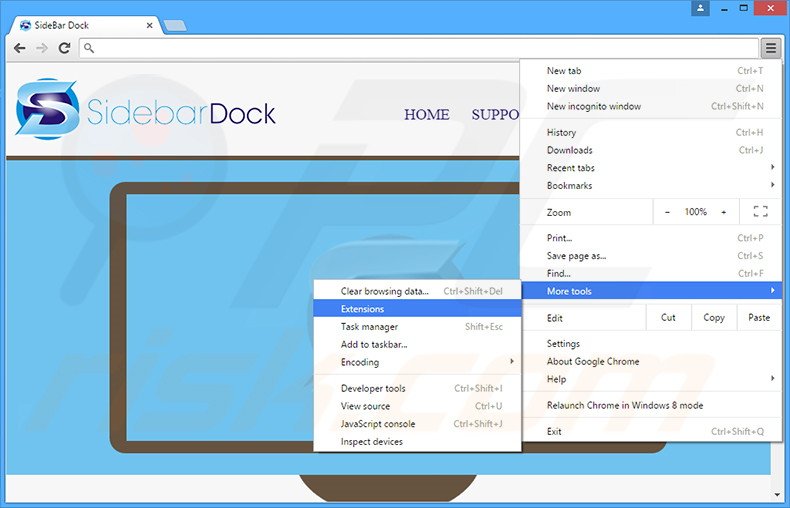Choose Add to taskbar...
The image size is (790, 508).
[417, 344]
